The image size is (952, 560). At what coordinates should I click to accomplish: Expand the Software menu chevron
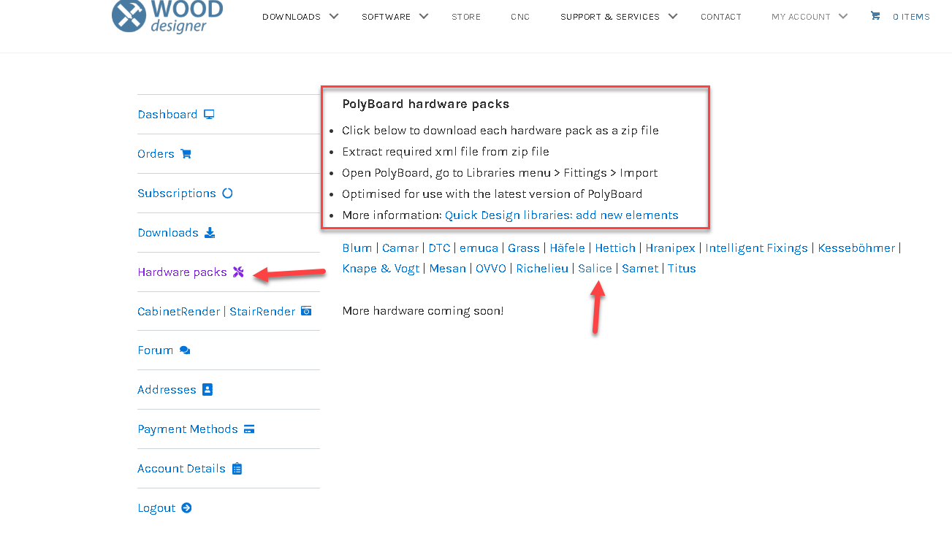424,16
